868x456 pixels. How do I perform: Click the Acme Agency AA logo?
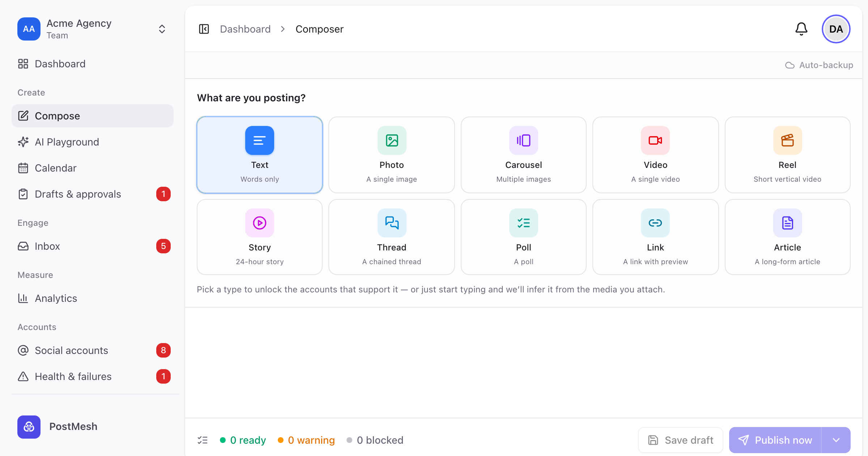tap(29, 29)
